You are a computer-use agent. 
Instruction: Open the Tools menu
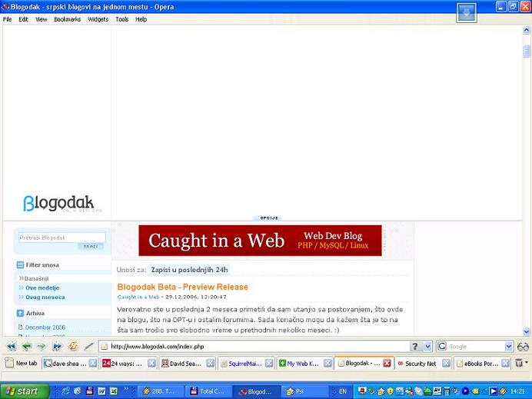pyautogui.click(x=121, y=19)
